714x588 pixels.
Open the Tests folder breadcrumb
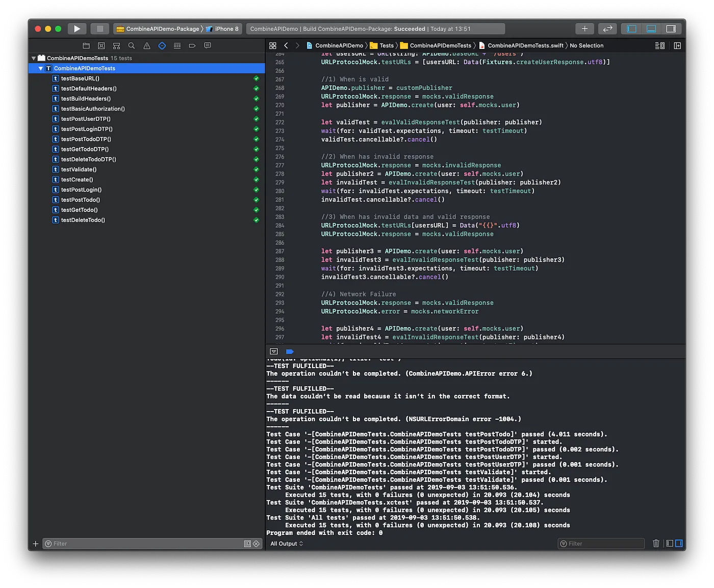coord(382,45)
